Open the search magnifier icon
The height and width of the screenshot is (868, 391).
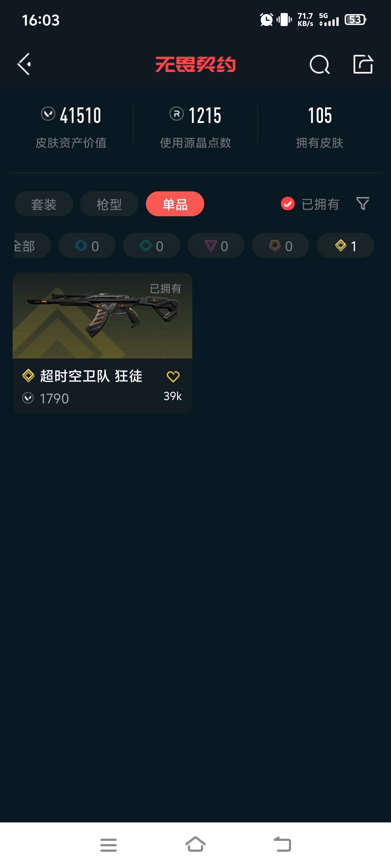tap(320, 64)
